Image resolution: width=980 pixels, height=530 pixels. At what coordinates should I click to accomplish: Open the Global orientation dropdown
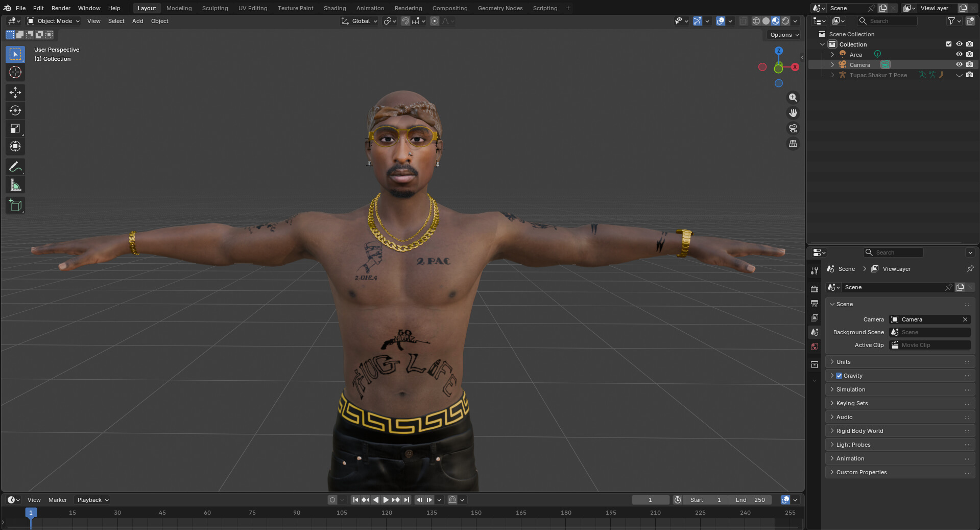360,21
